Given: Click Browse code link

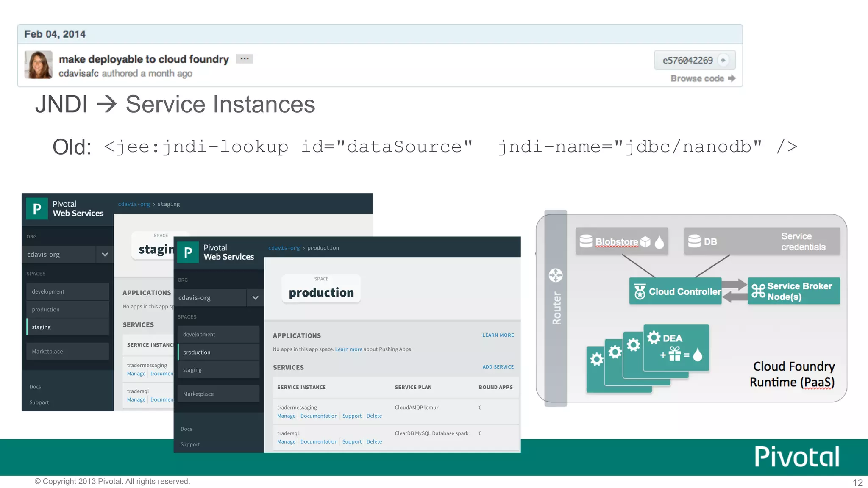Looking at the screenshot, I should [703, 78].
